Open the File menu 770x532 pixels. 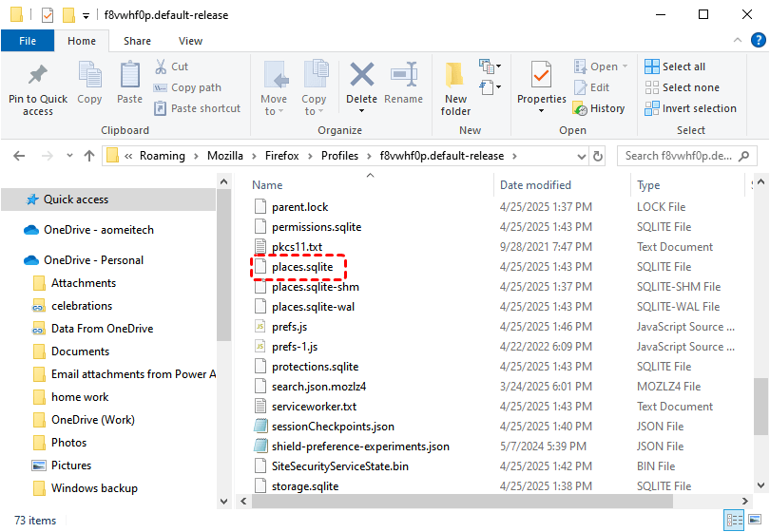pyautogui.click(x=28, y=41)
